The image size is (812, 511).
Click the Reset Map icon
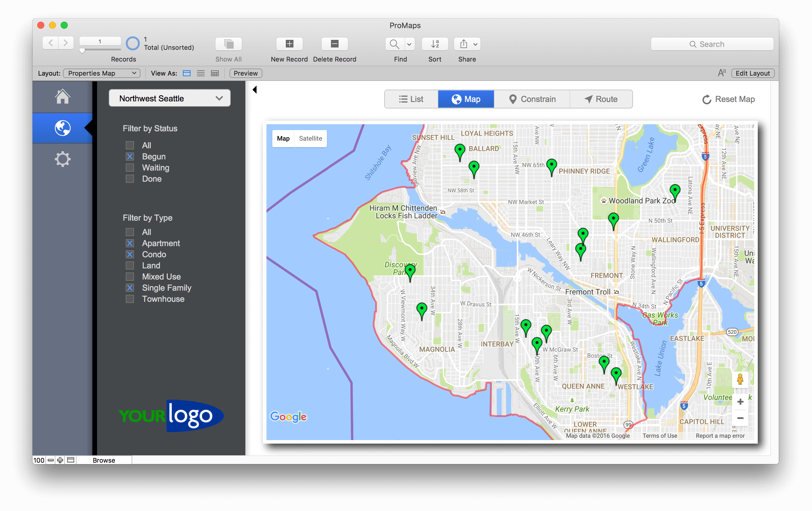tap(707, 99)
